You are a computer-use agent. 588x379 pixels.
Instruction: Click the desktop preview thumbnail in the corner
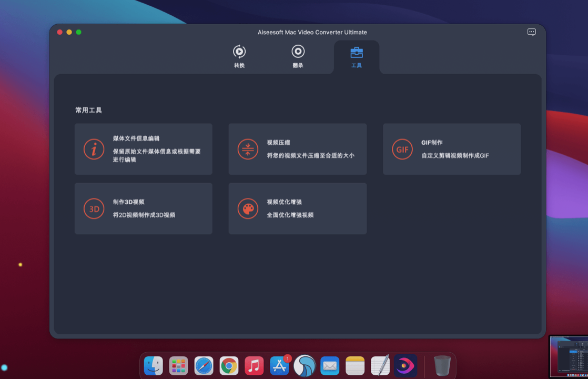coord(567,356)
